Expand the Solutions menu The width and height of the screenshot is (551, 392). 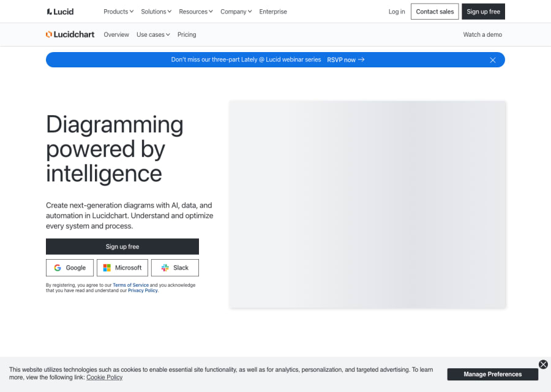pos(156,12)
